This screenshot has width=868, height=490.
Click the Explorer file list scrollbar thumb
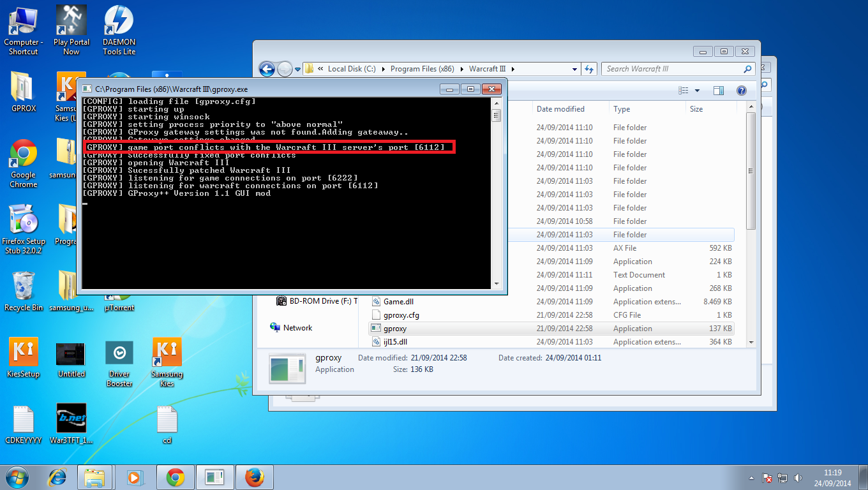(751, 172)
